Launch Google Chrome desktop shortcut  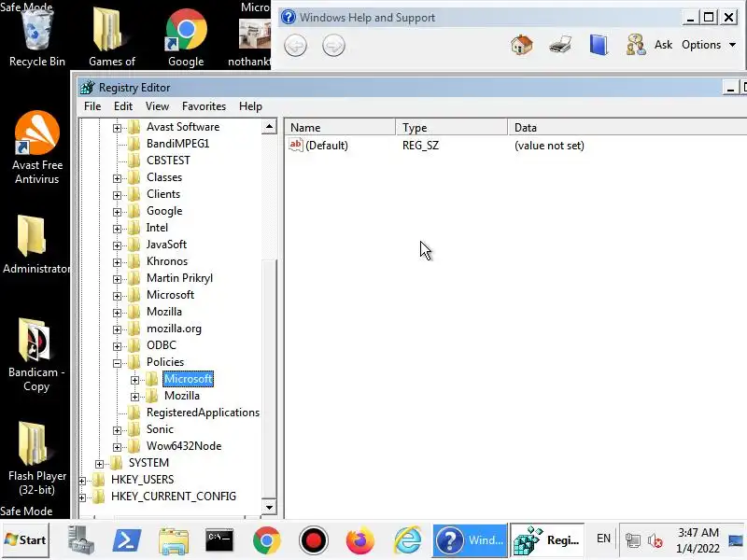186,35
